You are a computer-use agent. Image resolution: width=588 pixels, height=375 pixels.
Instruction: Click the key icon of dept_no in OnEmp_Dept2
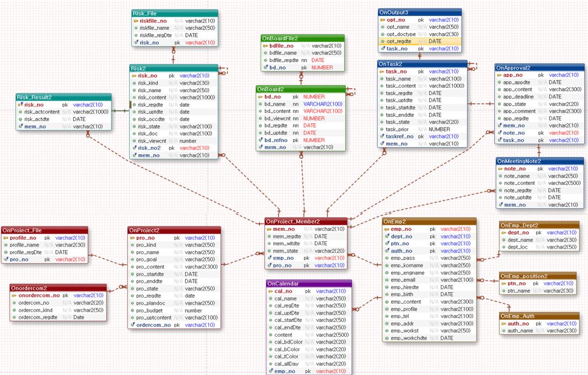504,233
